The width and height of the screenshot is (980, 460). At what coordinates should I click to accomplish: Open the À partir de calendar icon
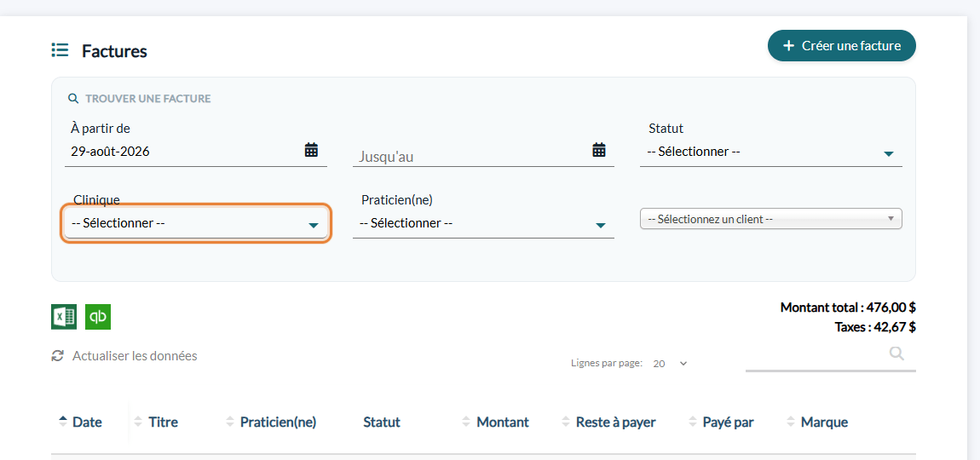[x=311, y=150]
